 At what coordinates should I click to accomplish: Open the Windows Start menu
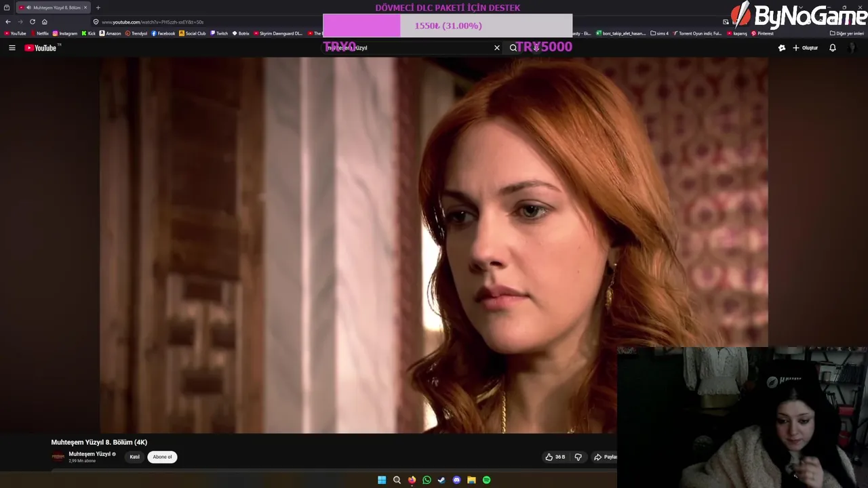click(x=382, y=480)
